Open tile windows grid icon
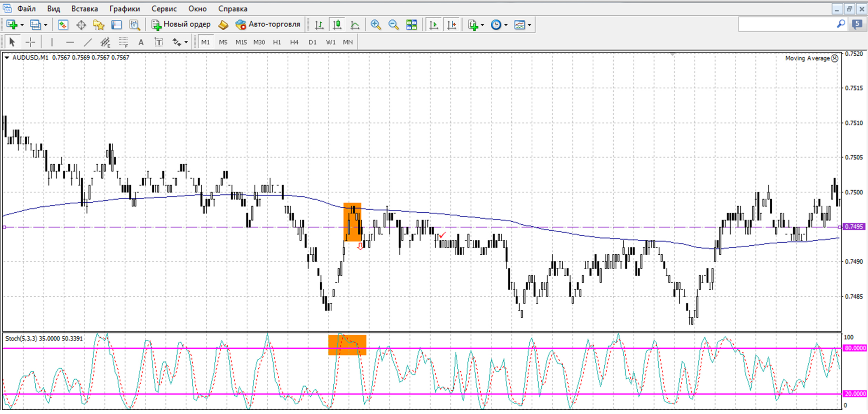This screenshot has width=868, height=414. point(412,25)
